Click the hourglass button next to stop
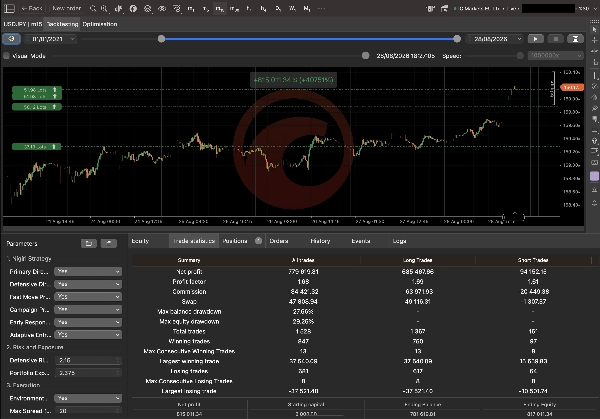The height and width of the screenshot is (419, 600). [x=575, y=39]
